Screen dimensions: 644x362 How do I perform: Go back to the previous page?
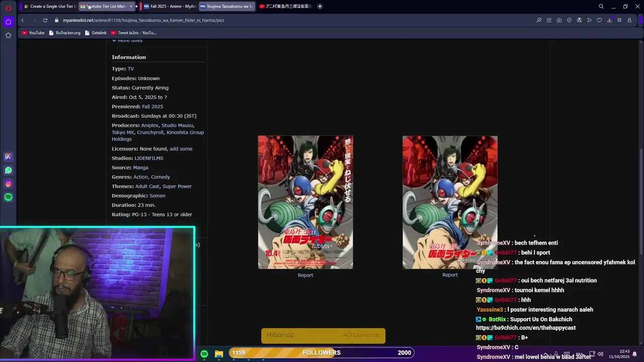click(22, 20)
